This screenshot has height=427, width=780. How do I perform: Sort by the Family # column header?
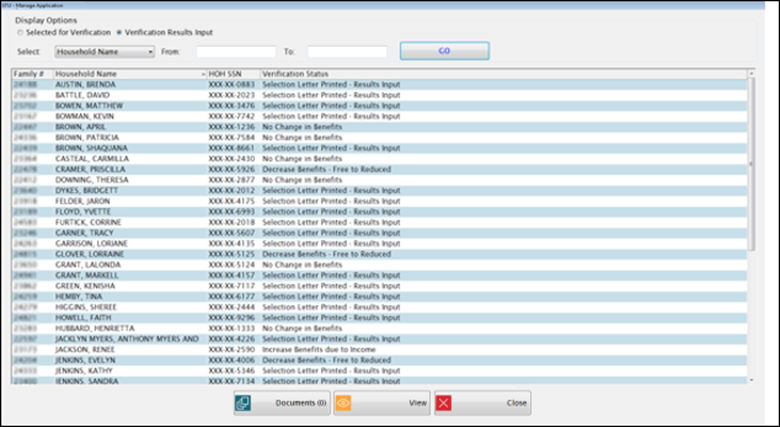point(30,74)
